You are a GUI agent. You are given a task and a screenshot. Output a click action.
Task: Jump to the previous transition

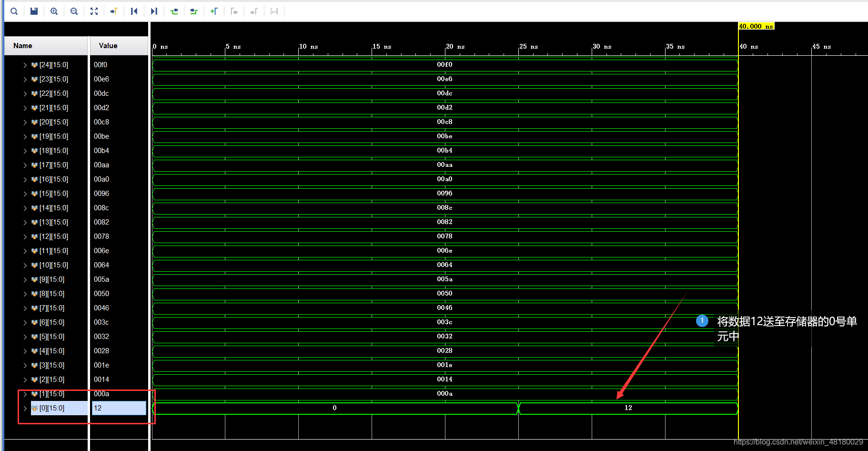[x=174, y=11]
